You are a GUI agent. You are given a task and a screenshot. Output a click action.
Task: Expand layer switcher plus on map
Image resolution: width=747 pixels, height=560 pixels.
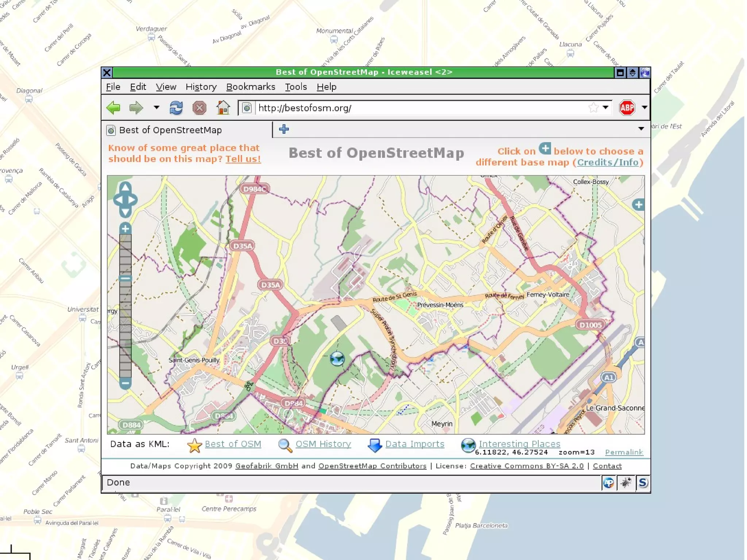(638, 205)
